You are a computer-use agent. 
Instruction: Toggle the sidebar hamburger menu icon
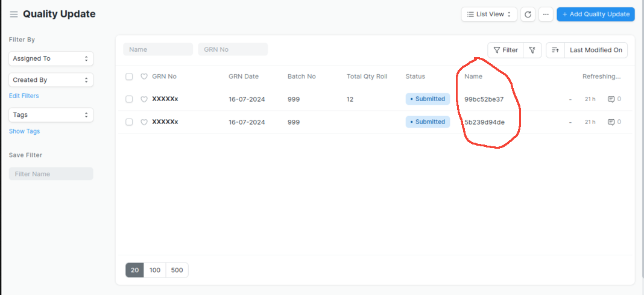pos(14,14)
